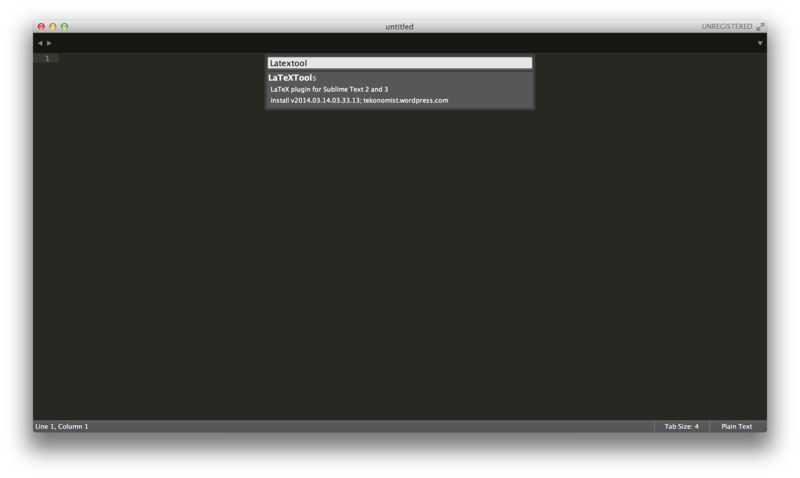Open the tab list dropdown arrow
This screenshot has width=800, height=478.
click(x=760, y=43)
